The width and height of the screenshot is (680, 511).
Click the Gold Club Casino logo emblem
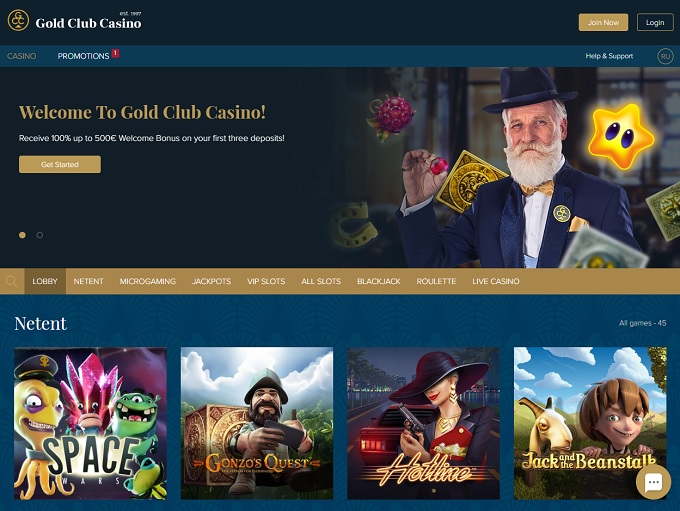(18, 20)
